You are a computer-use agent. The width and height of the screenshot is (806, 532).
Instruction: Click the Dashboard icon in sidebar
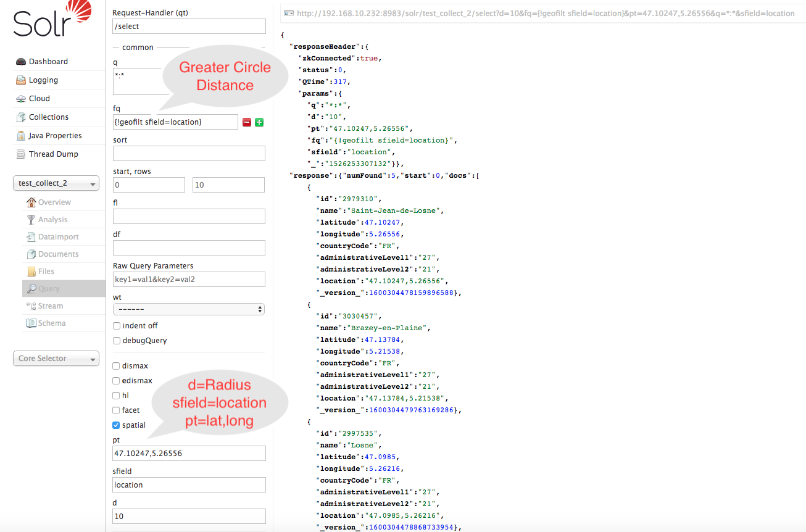pyautogui.click(x=21, y=62)
